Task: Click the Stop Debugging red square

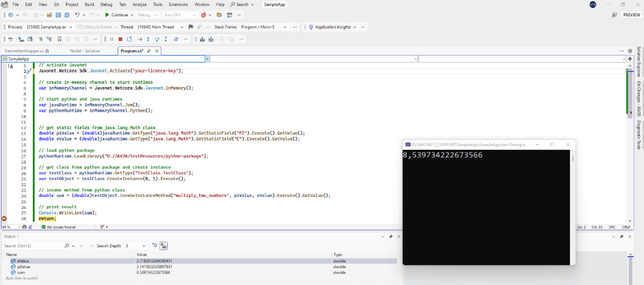Action: coord(120,39)
